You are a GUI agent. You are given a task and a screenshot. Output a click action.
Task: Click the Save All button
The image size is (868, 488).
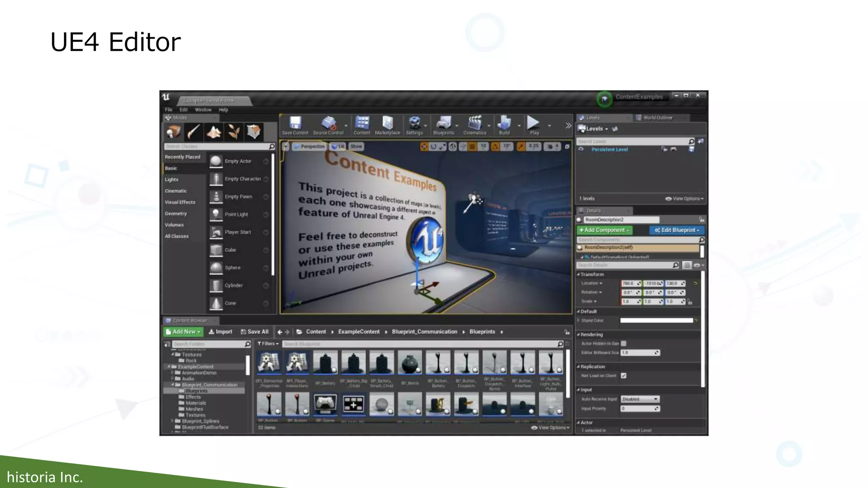[255, 332]
